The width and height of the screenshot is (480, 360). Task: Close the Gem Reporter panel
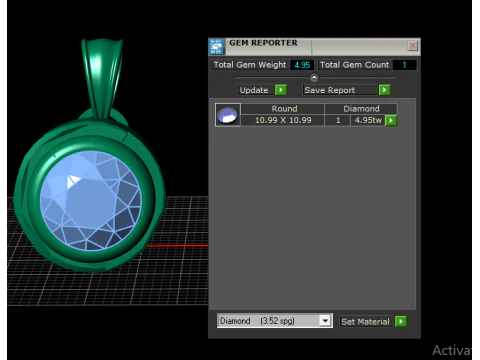point(412,46)
